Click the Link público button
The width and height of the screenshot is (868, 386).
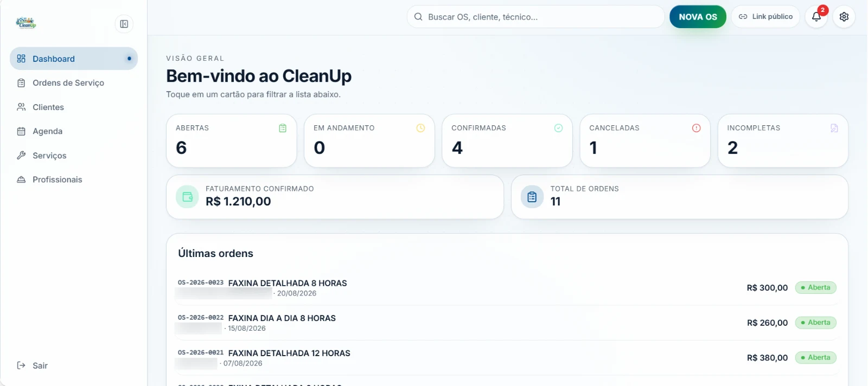click(x=765, y=17)
